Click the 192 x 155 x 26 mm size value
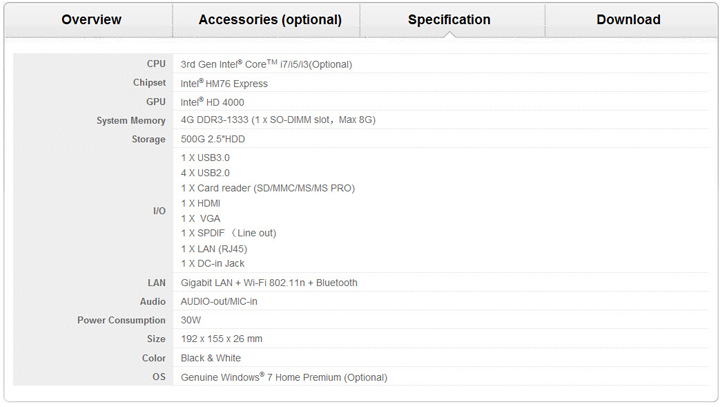The width and height of the screenshot is (720, 407). pos(221,339)
